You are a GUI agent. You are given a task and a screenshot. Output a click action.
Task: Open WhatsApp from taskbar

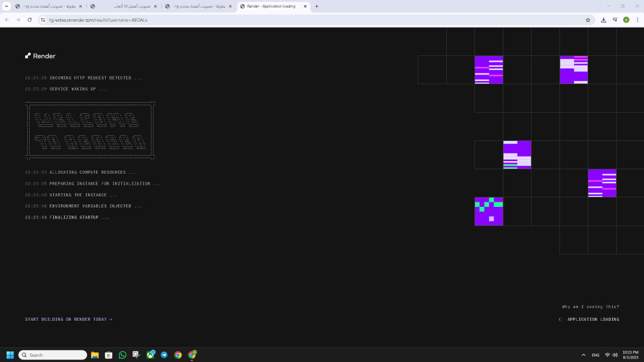[122, 355]
